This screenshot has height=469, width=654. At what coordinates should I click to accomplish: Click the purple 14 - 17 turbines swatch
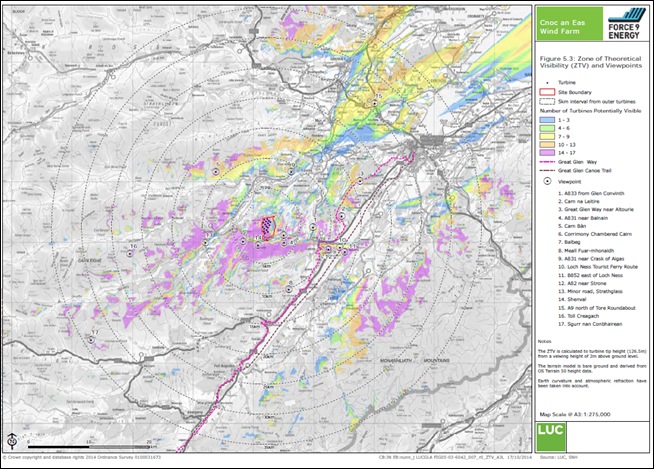tap(547, 153)
